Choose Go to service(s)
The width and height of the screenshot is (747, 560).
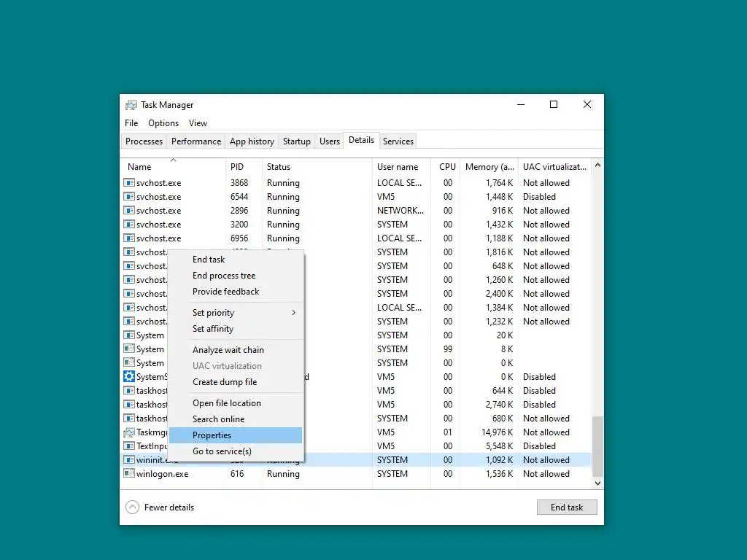coord(236,451)
